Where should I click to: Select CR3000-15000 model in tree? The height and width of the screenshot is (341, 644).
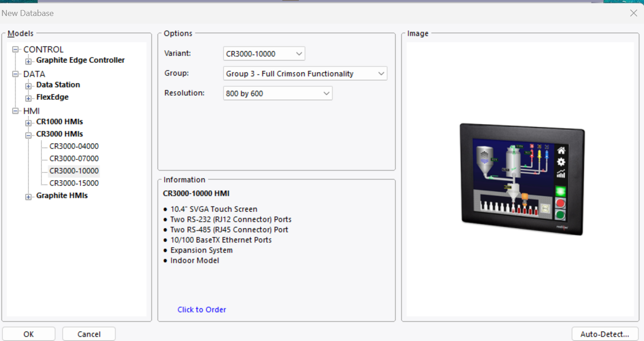[74, 183]
